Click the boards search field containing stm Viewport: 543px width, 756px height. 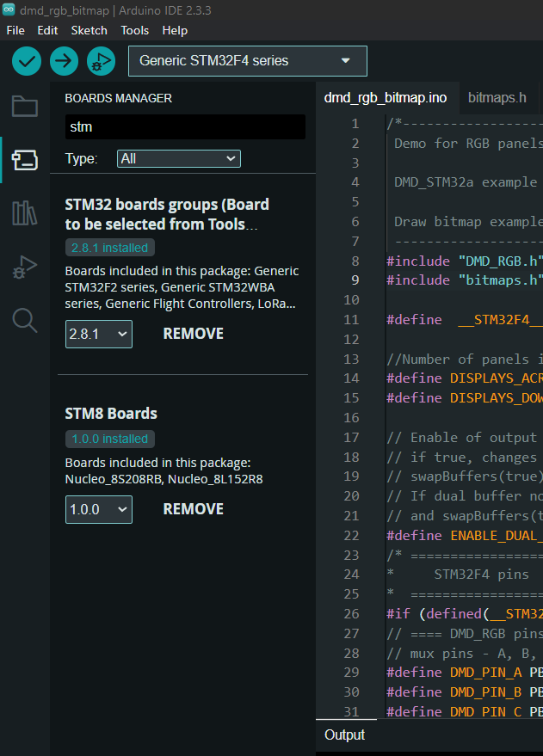click(185, 126)
